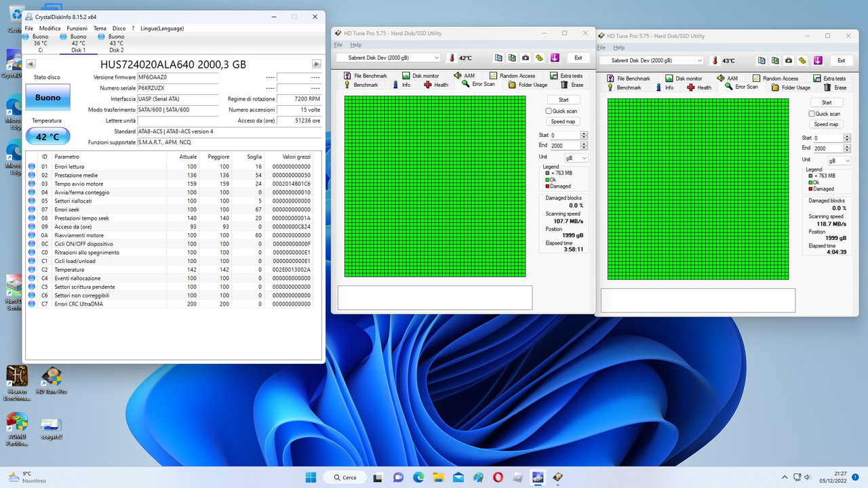
Task: Click Buono health status button in CrystalDiskInfo
Action: (47, 98)
